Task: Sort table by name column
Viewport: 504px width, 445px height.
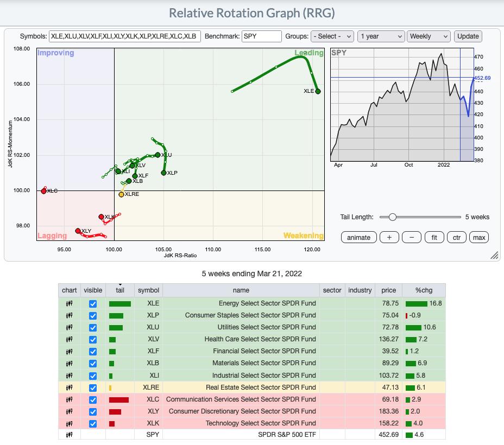Action: (x=241, y=290)
